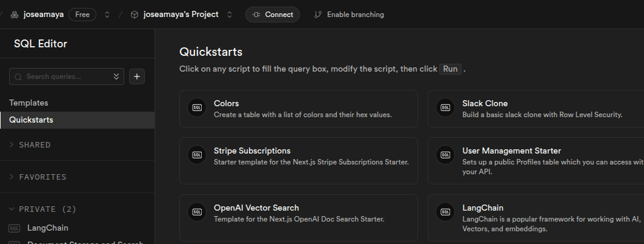Click SQL icon on Stripe Subscriptions card

[x=197, y=155]
